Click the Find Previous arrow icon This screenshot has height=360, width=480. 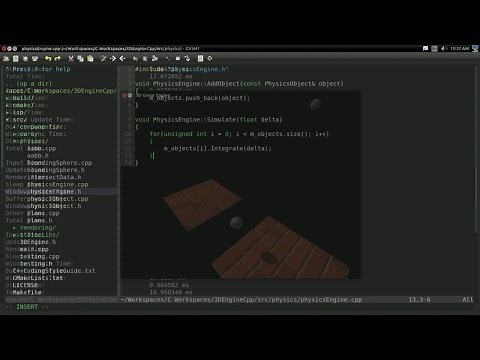[x=122, y=59]
